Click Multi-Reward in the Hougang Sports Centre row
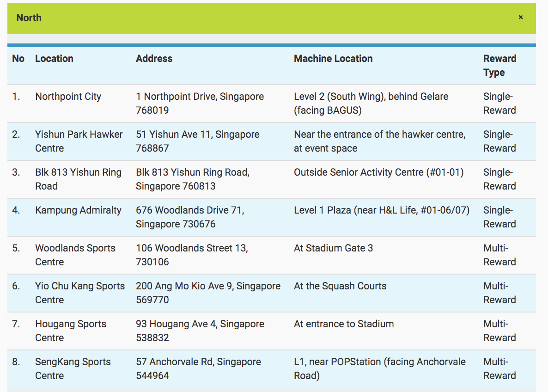The image size is (548, 392). [500, 331]
